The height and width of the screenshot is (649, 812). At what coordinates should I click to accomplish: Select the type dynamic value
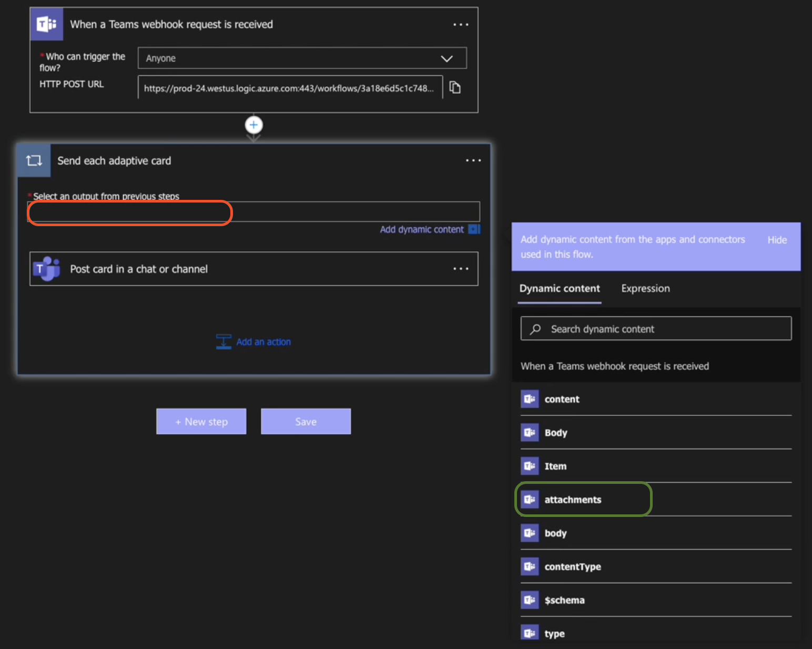point(656,633)
